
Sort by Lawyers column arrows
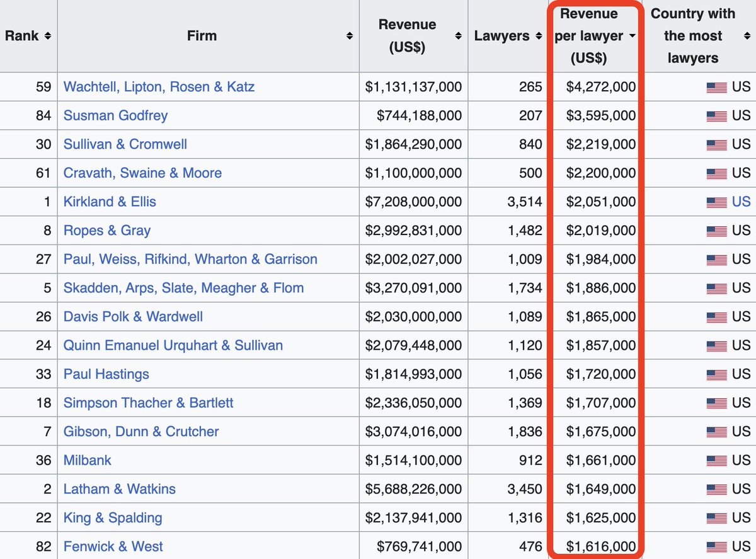[539, 36]
